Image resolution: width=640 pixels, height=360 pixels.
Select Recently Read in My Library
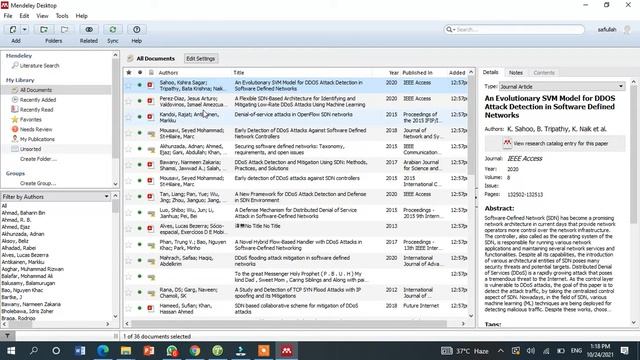36,110
